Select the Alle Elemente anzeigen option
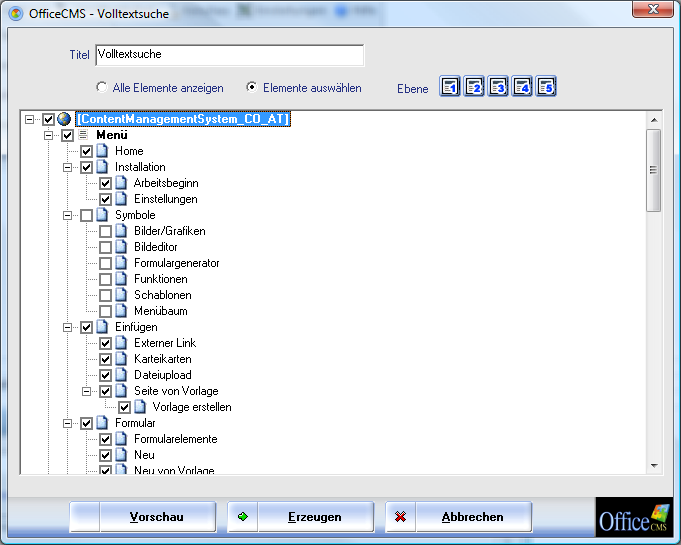Screen dimensions: 681x545 102,87
